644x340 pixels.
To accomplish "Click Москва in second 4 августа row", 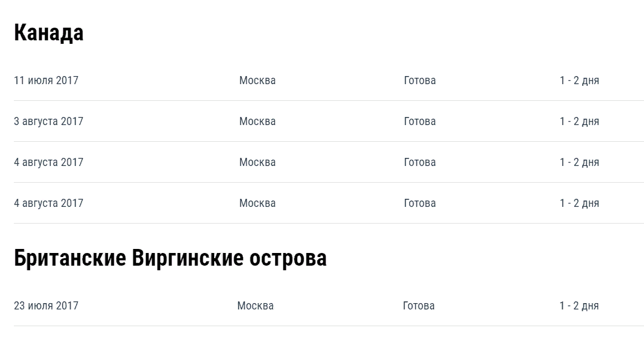I will 257,203.
